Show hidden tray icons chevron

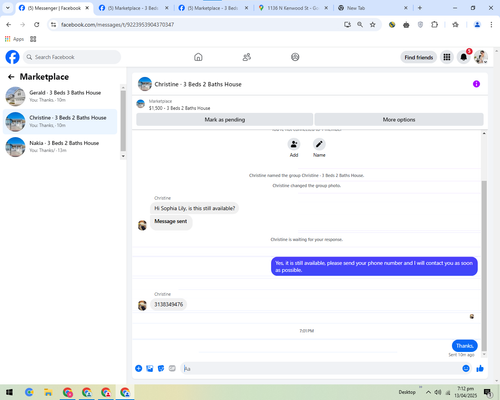[x=428, y=392]
